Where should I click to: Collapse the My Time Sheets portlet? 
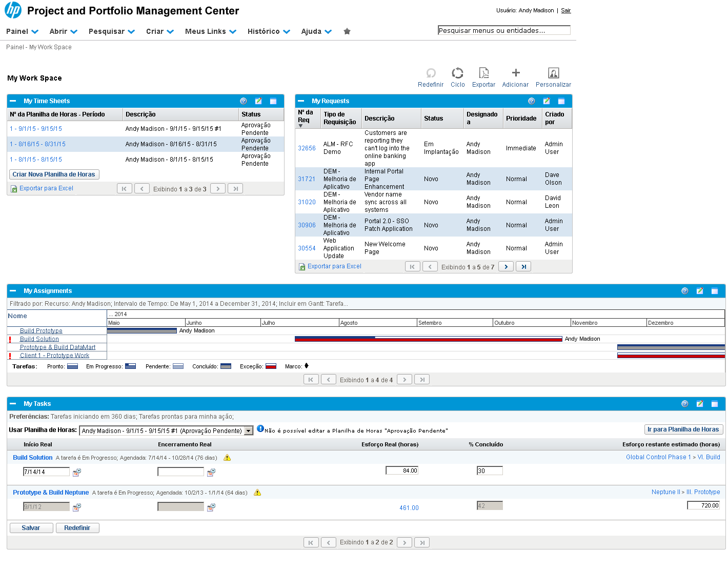(x=13, y=101)
